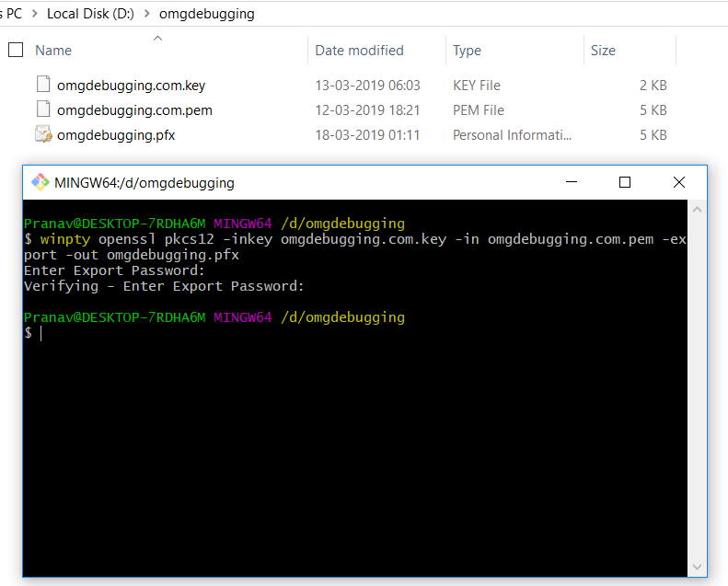The height and width of the screenshot is (586, 728).
Task: Go to Local Disk (D:) in breadcrumb
Action: [x=90, y=14]
